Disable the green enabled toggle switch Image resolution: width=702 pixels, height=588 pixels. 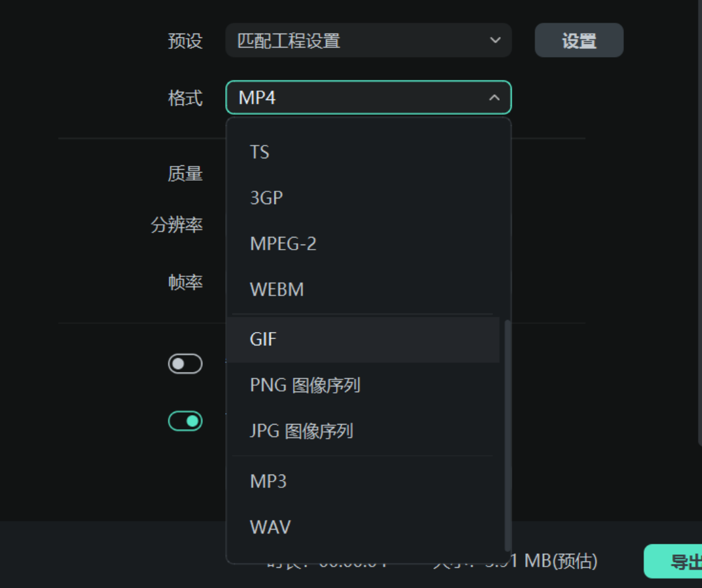tap(184, 420)
